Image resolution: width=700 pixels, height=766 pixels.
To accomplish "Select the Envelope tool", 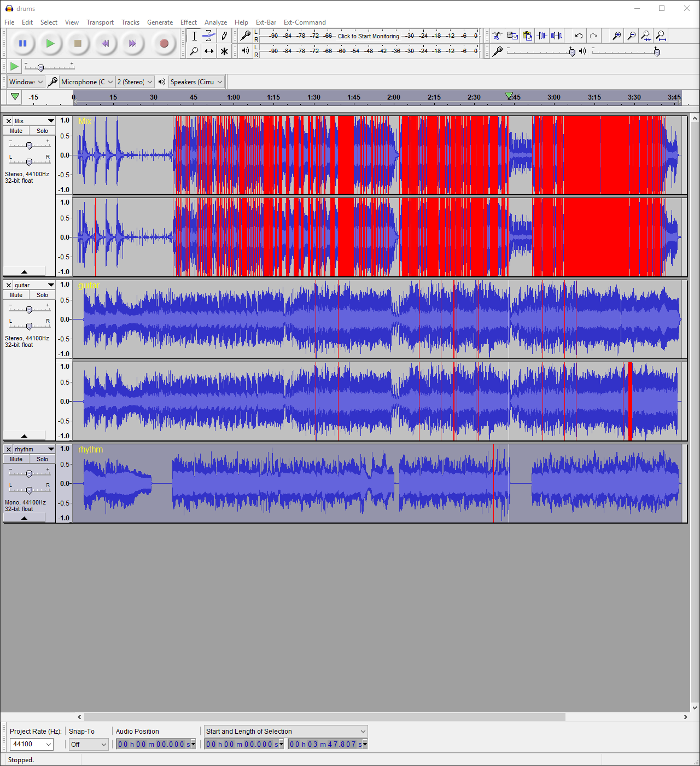I will point(209,36).
